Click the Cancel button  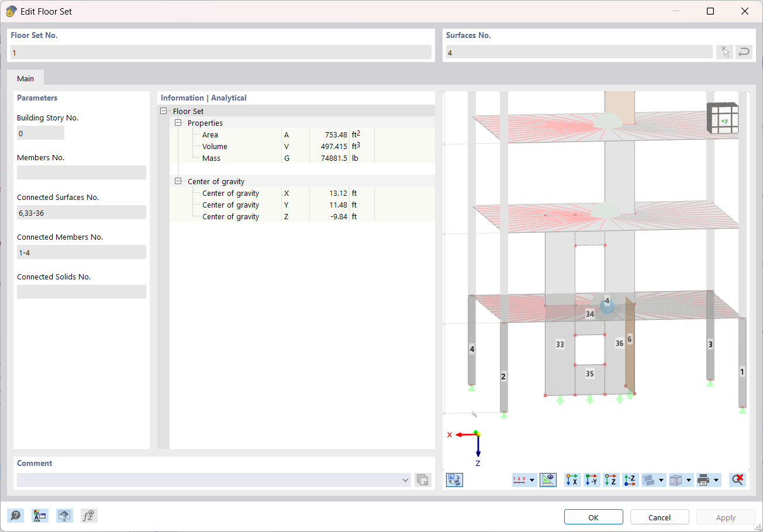[x=660, y=517]
